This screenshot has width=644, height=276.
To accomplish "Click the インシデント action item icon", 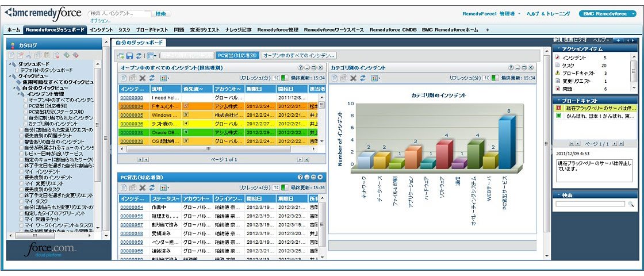I will [558, 57].
